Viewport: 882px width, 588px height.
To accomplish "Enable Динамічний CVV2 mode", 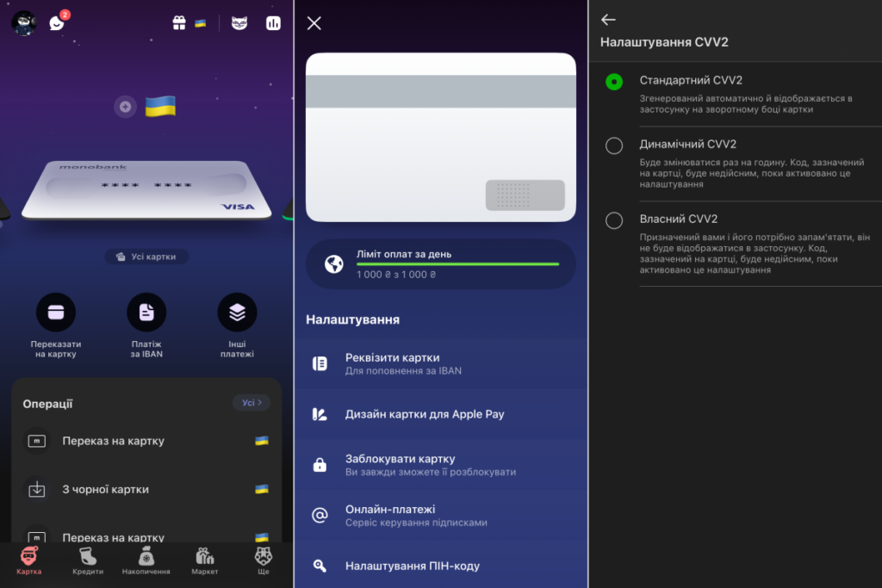I will (614, 145).
